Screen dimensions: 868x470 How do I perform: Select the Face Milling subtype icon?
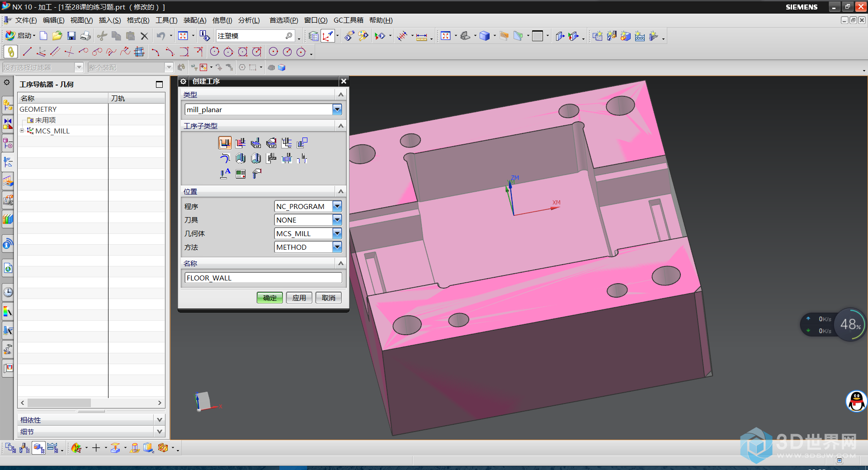tap(256, 143)
